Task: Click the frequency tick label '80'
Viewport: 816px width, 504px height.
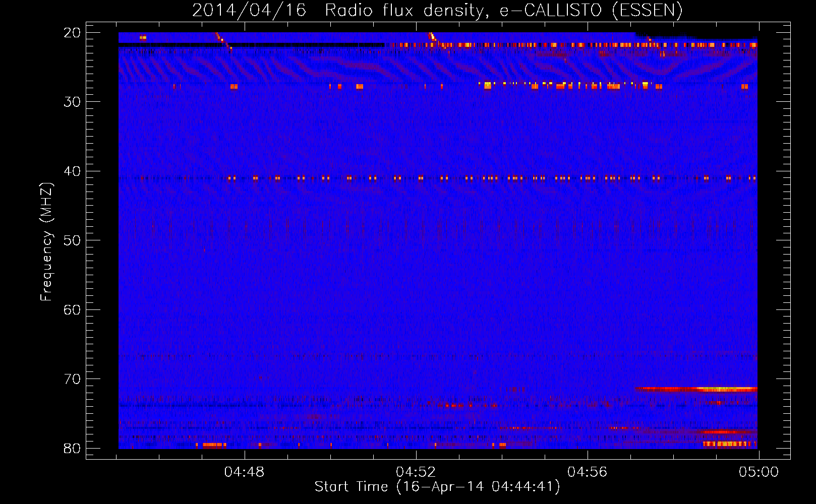Action: point(72,448)
